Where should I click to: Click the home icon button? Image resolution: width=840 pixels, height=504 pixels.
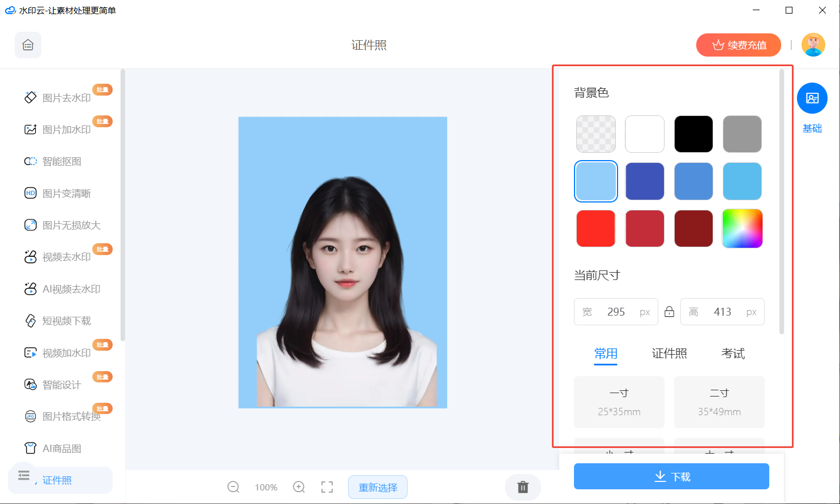coord(28,45)
